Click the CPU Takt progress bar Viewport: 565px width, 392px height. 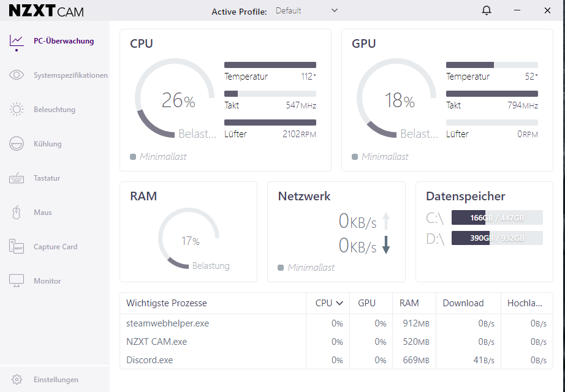coord(270,94)
